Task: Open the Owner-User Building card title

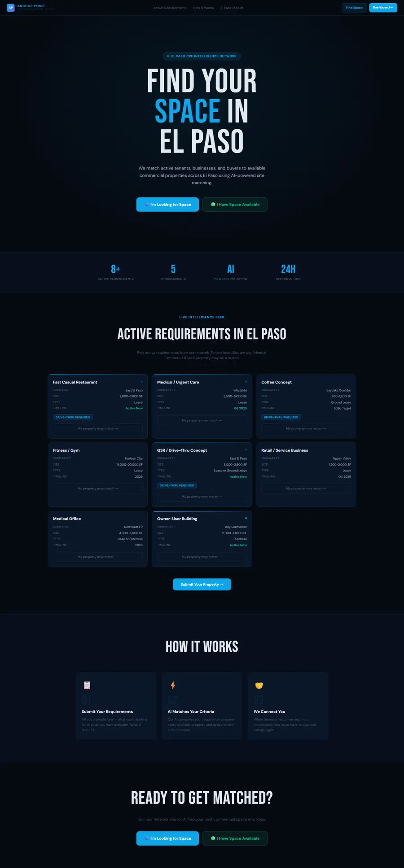Action: pyautogui.click(x=177, y=519)
